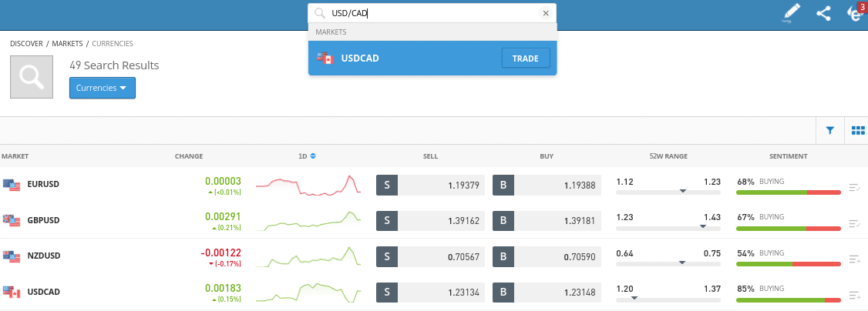
Task: Click USDCAD 52W range slider
Action: pyautogui.click(x=668, y=299)
